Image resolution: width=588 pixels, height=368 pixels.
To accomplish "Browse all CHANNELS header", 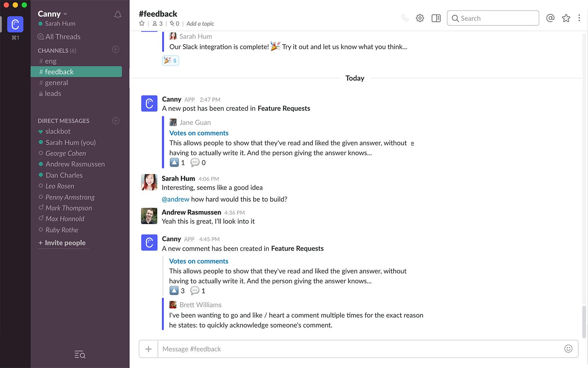I will (x=57, y=50).
